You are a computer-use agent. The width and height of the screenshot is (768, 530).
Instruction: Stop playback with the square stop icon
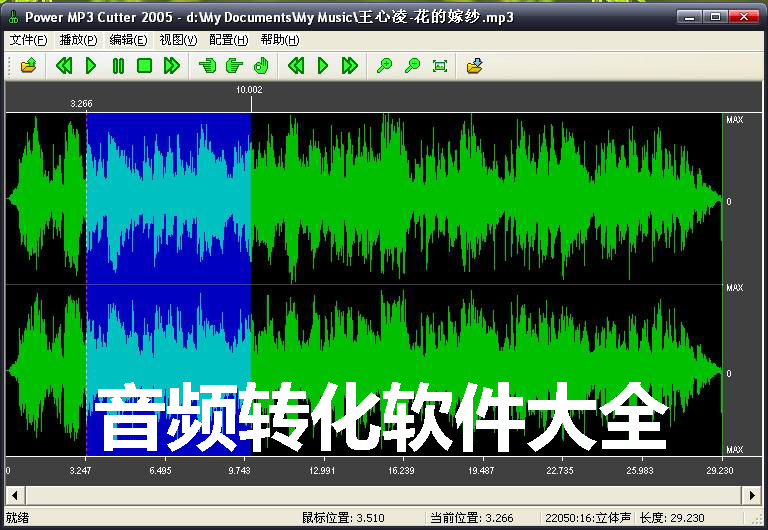pyautogui.click(x=144, y=65)
